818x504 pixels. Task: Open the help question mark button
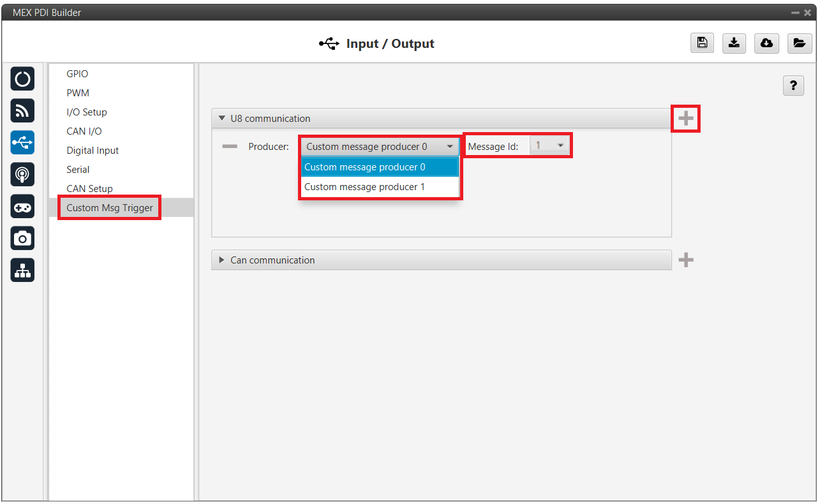click(x=793, y=86)
